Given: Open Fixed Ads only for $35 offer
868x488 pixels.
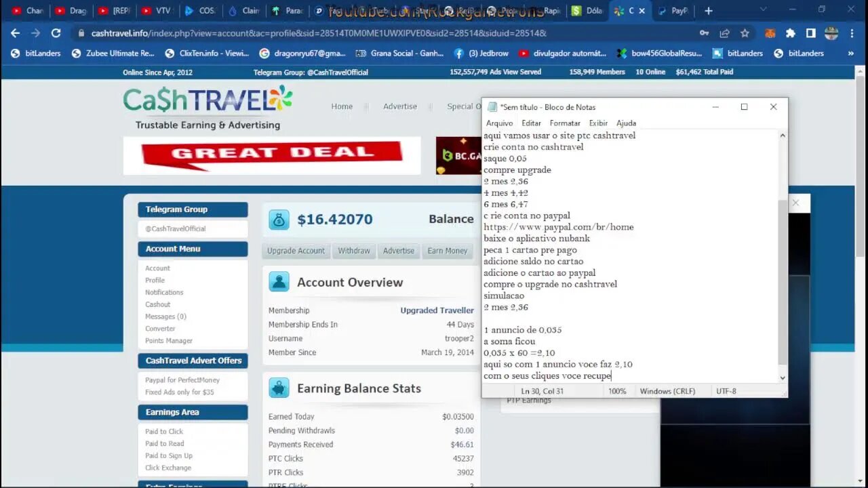Looking at the screenshot, I should pos(179,392).
